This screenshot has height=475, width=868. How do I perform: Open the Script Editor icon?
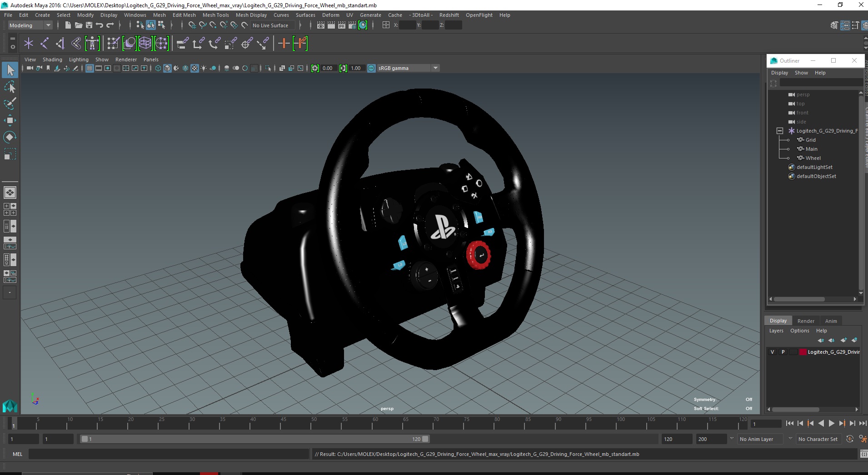click(x=863, y=454)
